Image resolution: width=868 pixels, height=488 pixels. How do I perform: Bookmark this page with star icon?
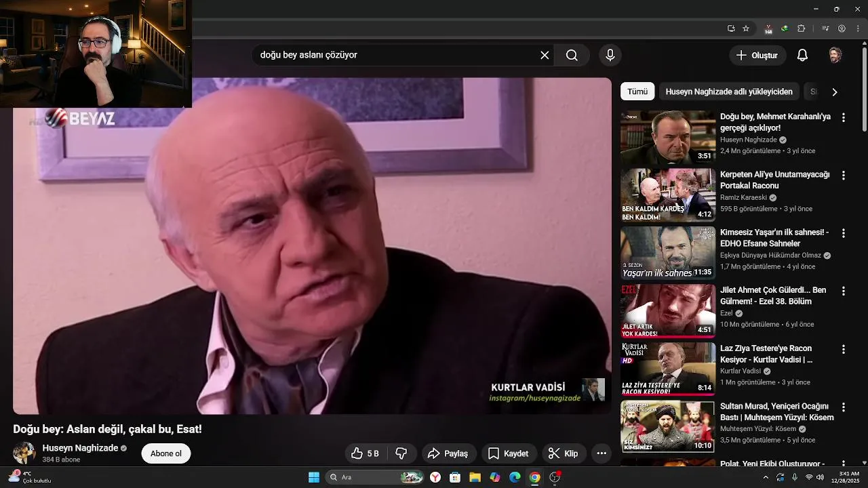click(746, 28)
